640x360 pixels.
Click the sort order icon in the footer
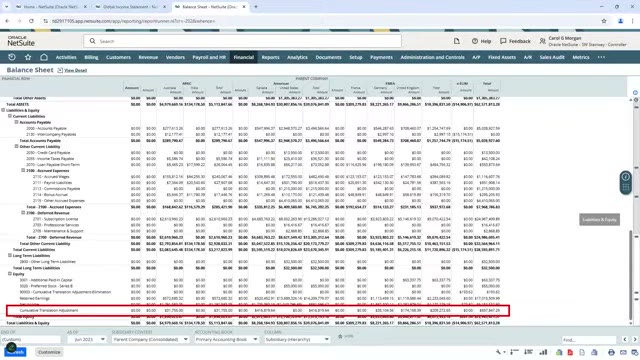[529, 352]
